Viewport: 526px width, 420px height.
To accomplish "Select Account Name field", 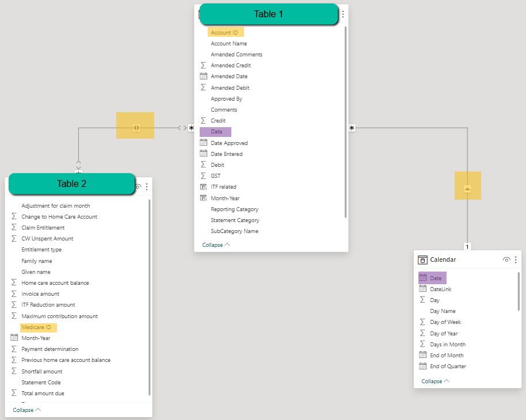I will tap(229, 44).
